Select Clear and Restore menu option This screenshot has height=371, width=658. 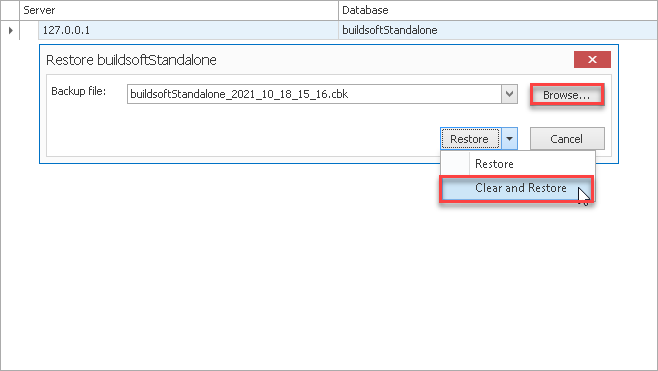(x=517, y=188)
